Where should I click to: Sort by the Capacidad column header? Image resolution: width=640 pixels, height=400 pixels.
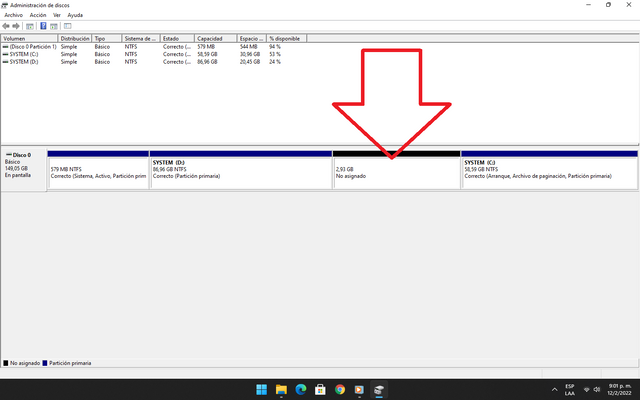click(216, 38)
